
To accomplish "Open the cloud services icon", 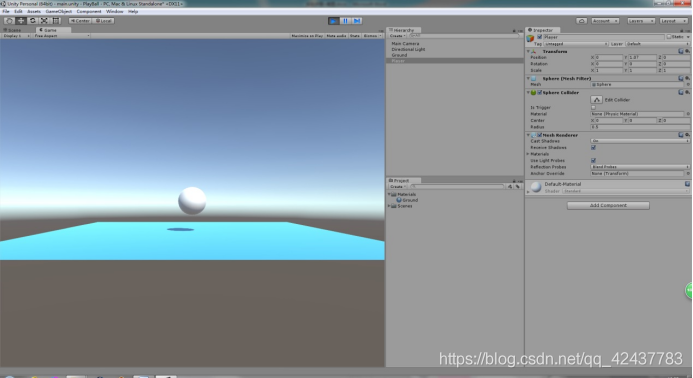I will tap(582, 21).
